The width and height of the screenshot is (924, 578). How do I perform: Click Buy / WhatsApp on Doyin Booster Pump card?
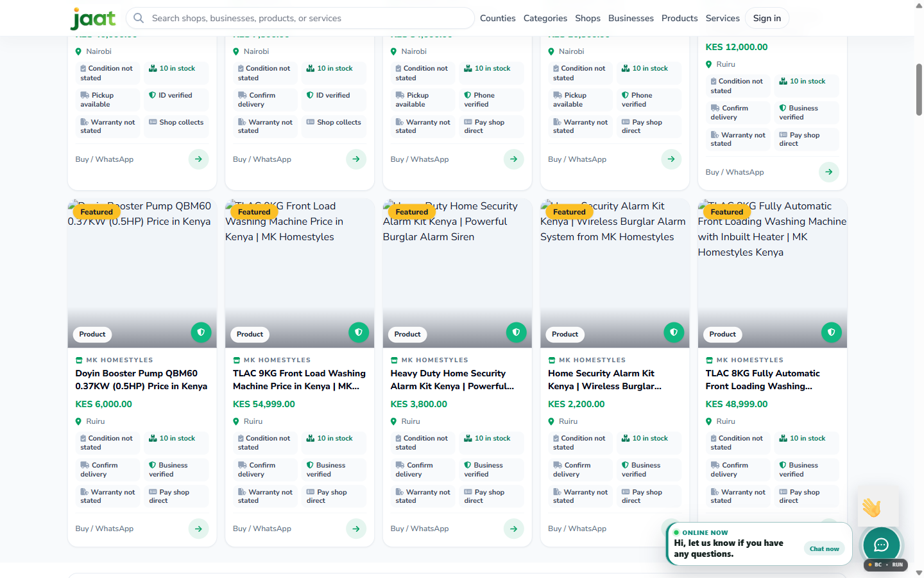[105, 529]
